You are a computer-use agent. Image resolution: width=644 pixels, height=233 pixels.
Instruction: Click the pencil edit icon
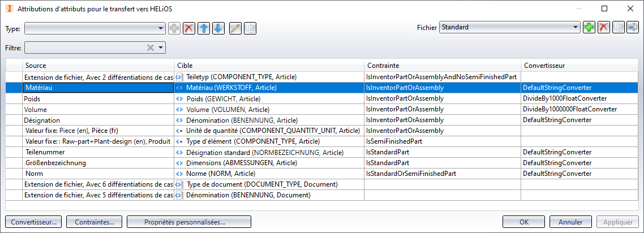pos(235,28)
